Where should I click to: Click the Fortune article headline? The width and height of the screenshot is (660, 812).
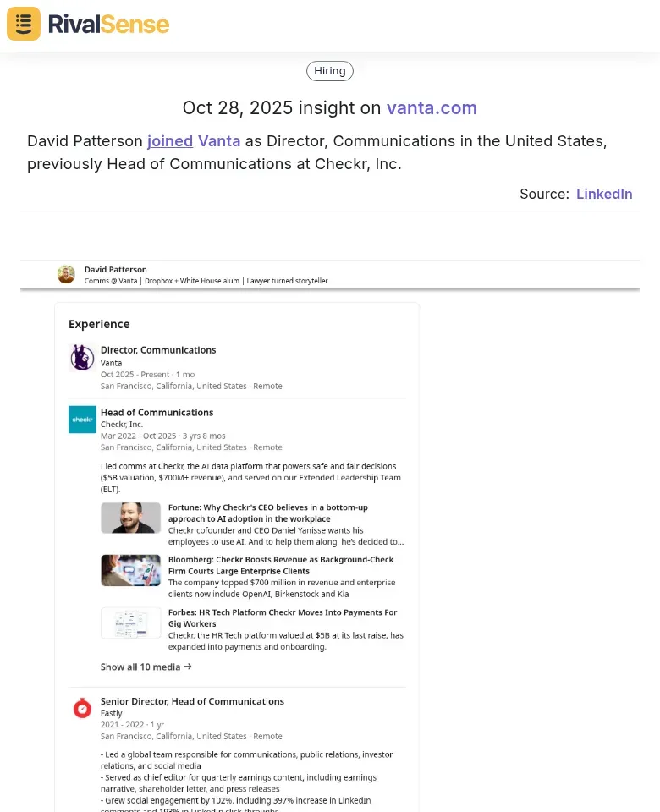[267, 513]
